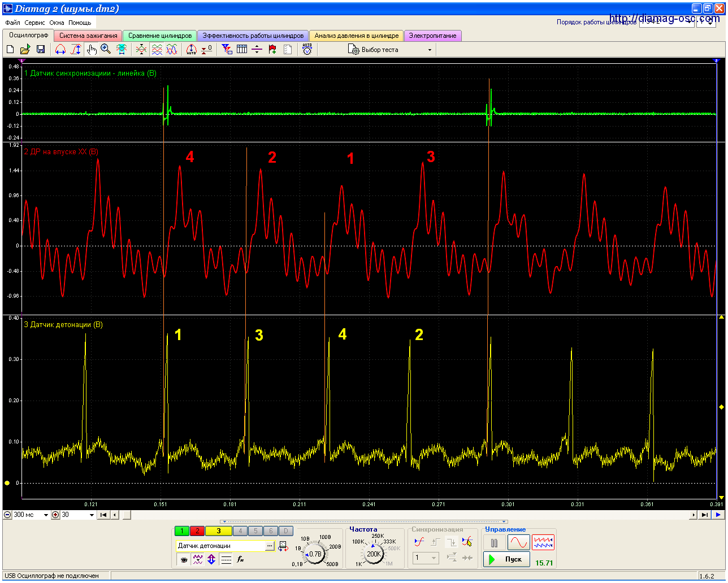Select the D digital channel button
Screen dimensions: 728x583
pos(286,531)
